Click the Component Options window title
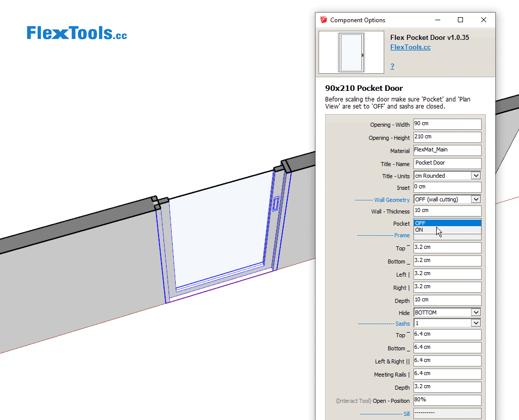This screenshot has height=420, width=519. pyautogui.click(x=357, y=20)
